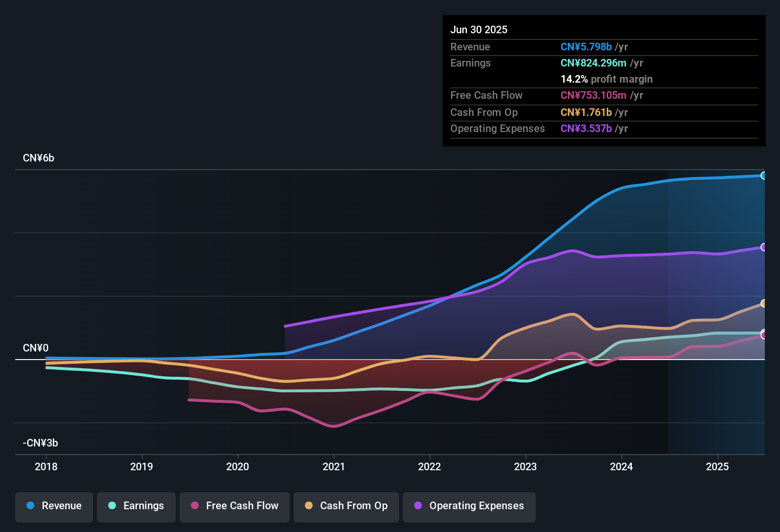This screenshot has width=780, height=532.
Task: Select the 2021 label on the time axis
Action: (x=334, y=467)
